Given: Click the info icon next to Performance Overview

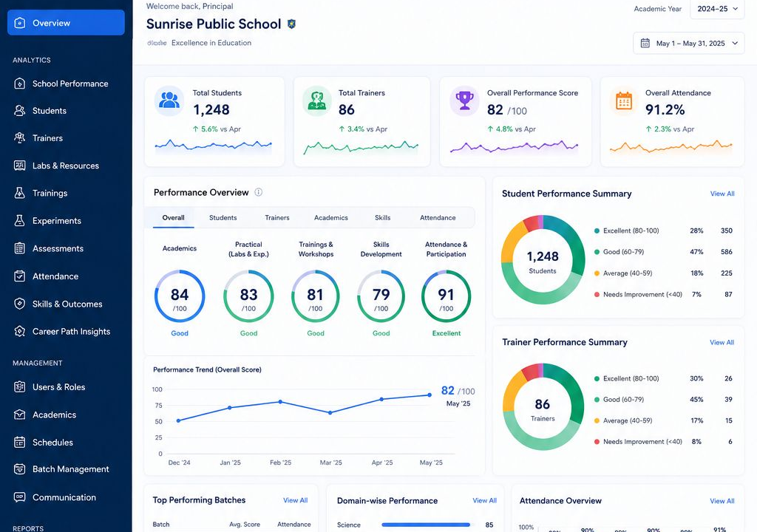Looking at the screenshot, I should 258,192.
